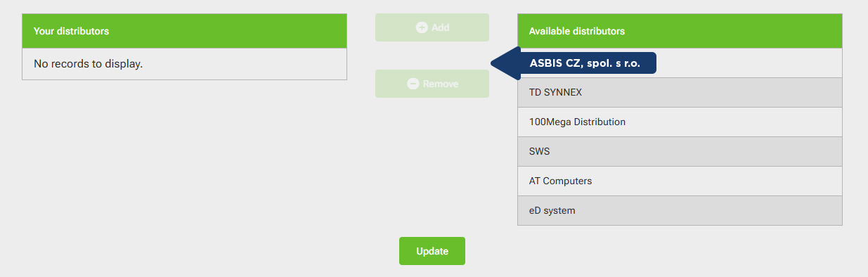868x277 pixels.
Task: Click the Available distributors header
Action: click(x=680, y=31)
